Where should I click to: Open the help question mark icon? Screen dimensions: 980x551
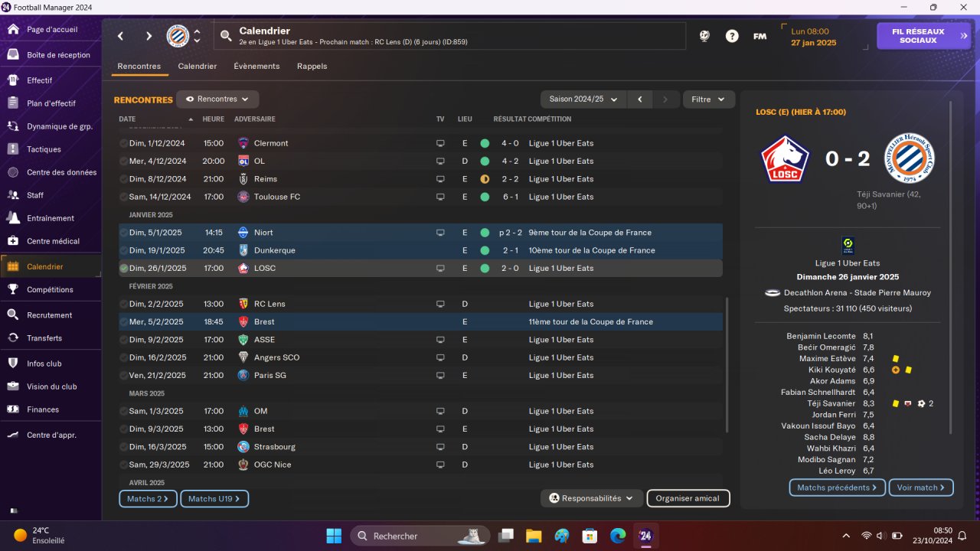coord(732,36)
